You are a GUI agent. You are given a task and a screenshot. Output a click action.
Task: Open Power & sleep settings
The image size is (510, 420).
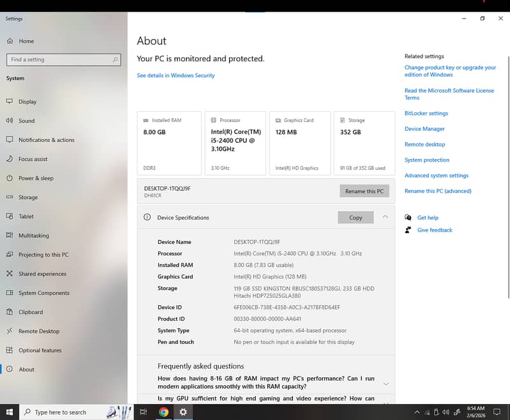click(36, 178)
